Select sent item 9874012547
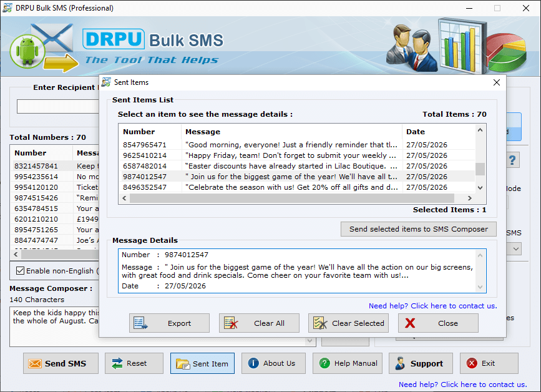541x392 pixels. [297, 177]
